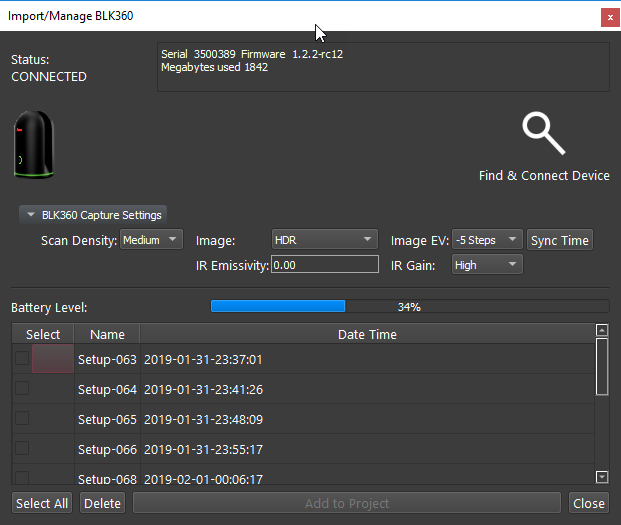Click the Select All button
Screen dimensions: 621x525
[42, 503]
